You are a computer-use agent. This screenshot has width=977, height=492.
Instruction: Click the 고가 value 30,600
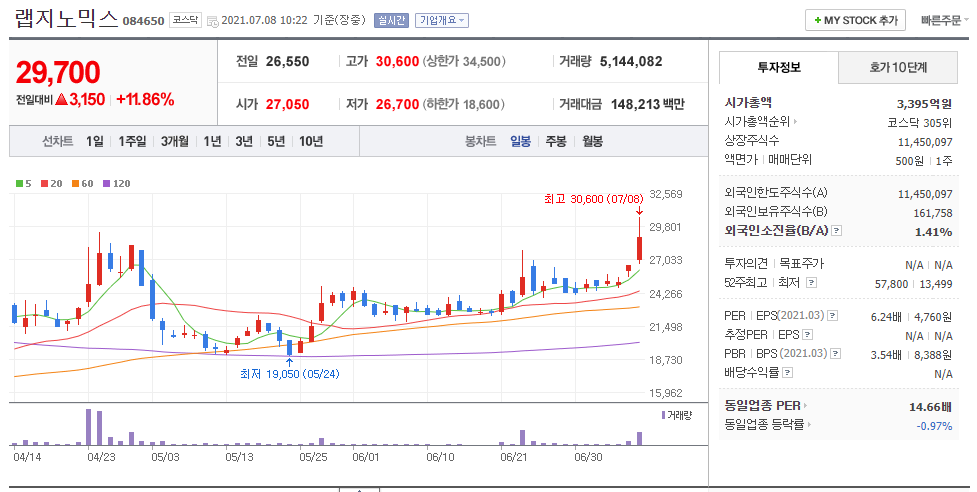398,61
